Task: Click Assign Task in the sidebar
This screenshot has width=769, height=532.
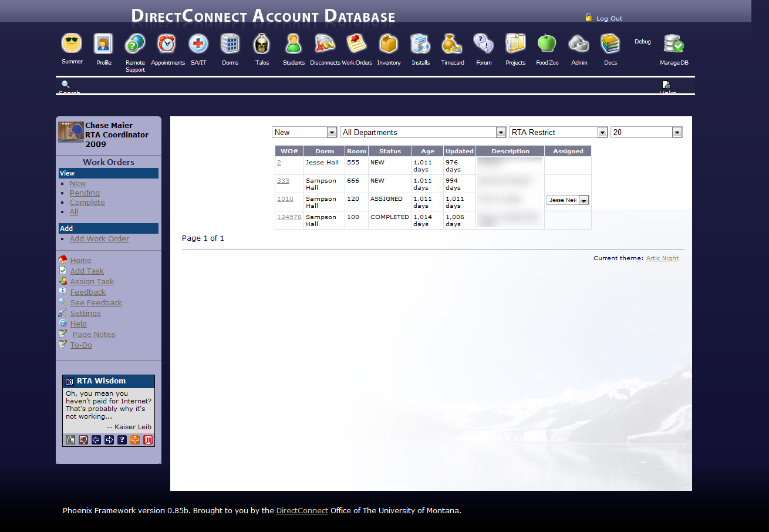Action: coord(92,282)
